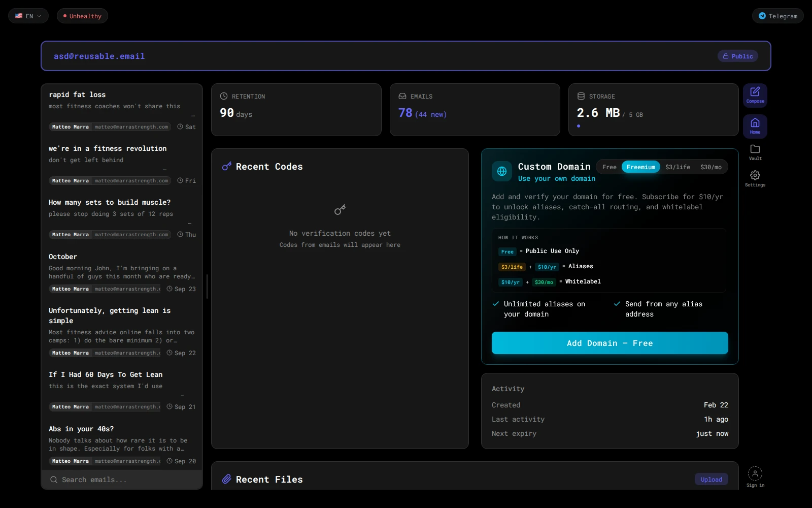Viewport: 812px width, 508px height.
Task: Open the EN language dropdown
Action: click(x=28, y=16)
